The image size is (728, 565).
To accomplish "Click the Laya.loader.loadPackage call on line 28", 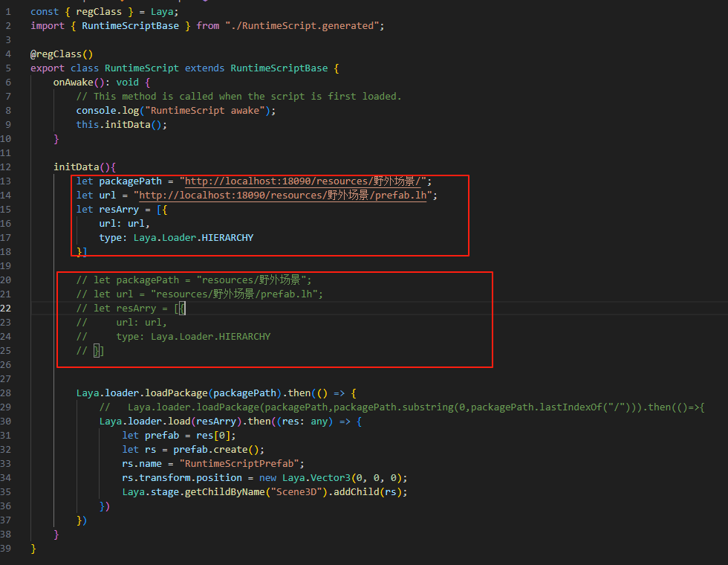I will pyautogui.click(x=179, y=393).
